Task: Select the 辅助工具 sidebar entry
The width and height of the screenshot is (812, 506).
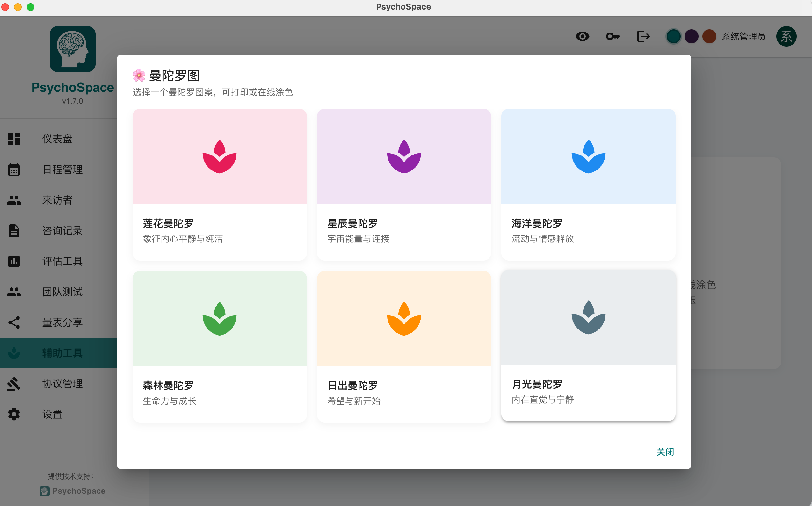Action: pyautogui.click(x=62, y=353)
